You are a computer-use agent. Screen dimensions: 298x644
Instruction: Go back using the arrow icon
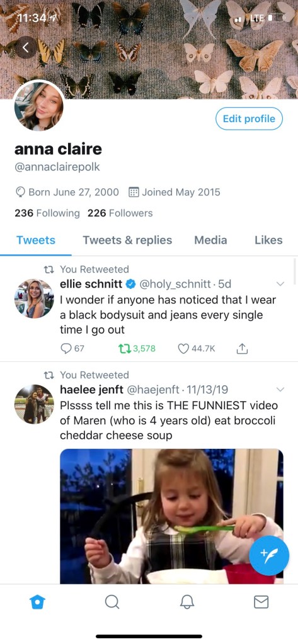coord(26,47)
